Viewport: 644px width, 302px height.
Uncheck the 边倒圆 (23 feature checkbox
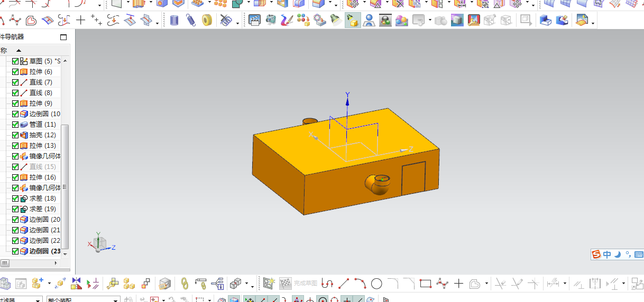coord(15,251)
